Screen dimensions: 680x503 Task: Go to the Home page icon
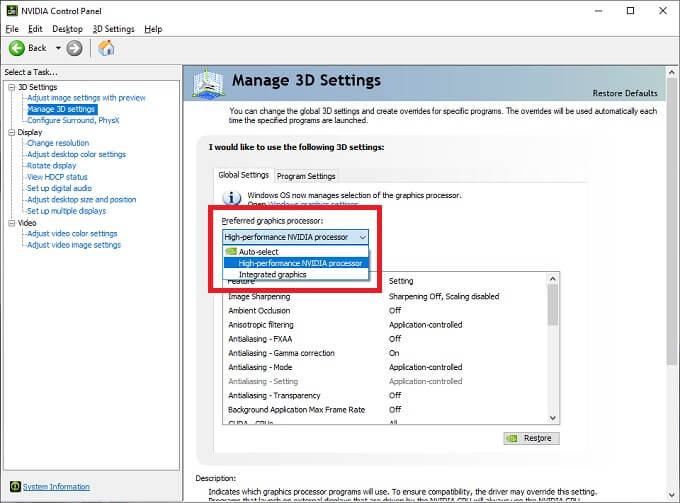pyautogui.click(x=106, y=48)
